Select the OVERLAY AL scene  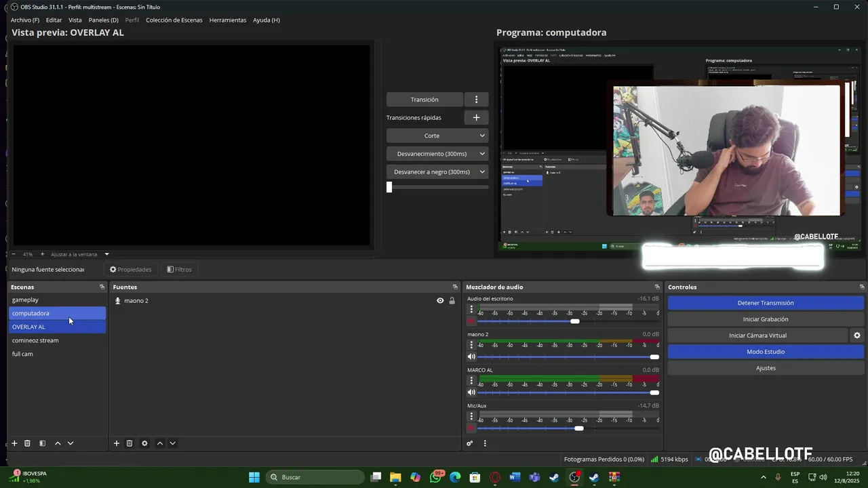(58, 327)
